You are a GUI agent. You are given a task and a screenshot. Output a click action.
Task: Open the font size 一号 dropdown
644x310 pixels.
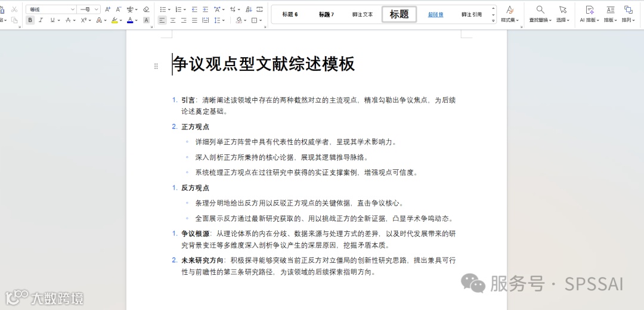pos(97,9)
